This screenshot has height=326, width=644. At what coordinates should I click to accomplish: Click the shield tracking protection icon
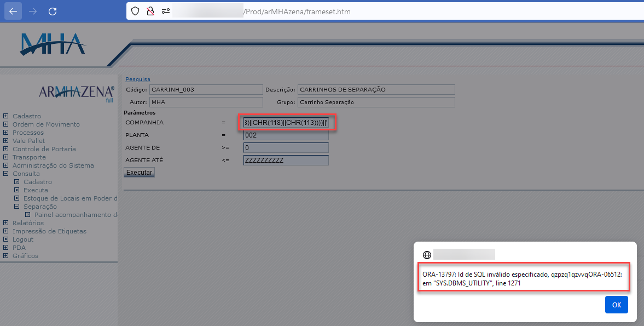pyautogui.click(x=135, y=11)
